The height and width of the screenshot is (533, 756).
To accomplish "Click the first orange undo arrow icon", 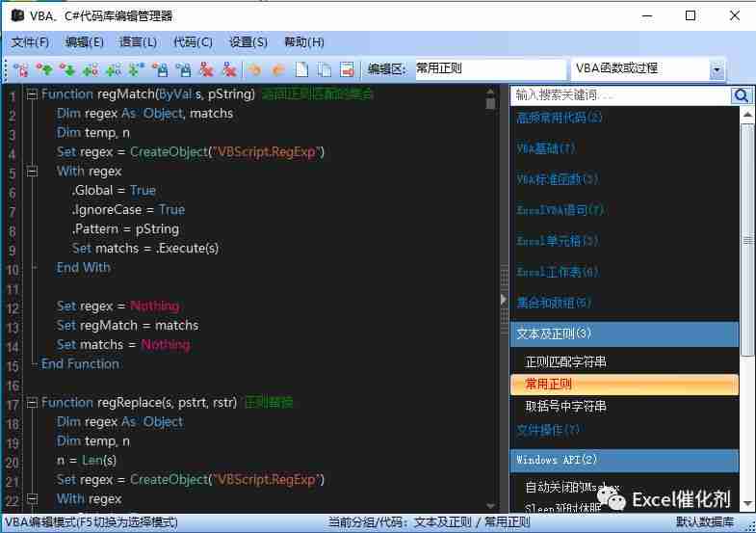I will (x=254, y=69).
